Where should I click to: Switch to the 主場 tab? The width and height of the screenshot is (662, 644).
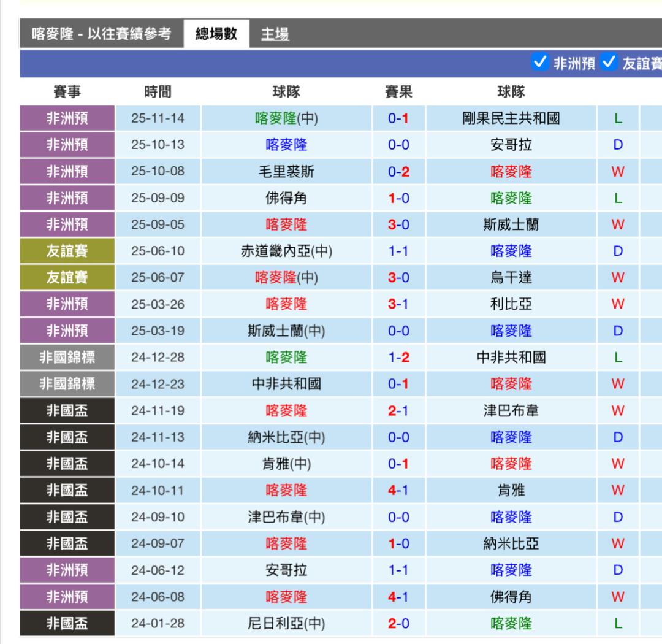click(275, 34)
